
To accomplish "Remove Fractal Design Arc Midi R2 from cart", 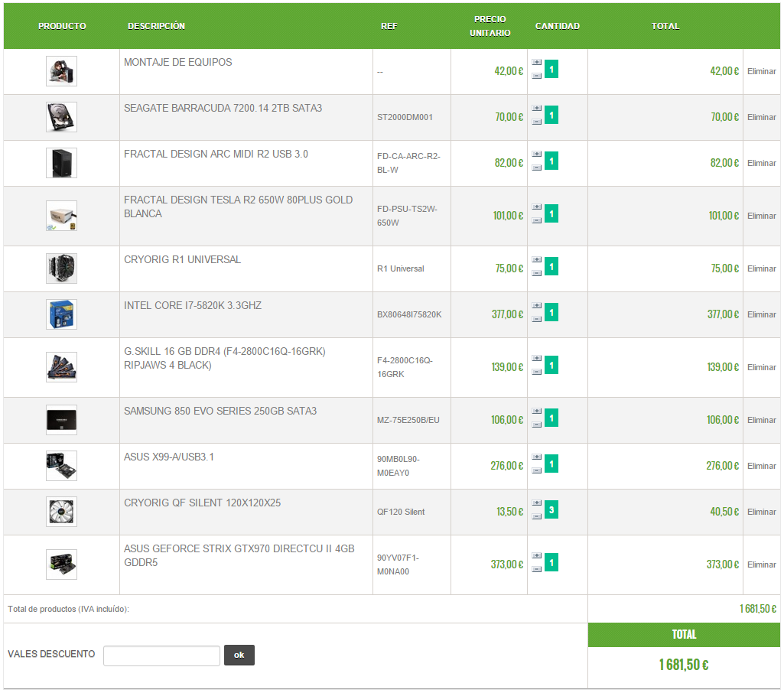I will coord(762,164).
